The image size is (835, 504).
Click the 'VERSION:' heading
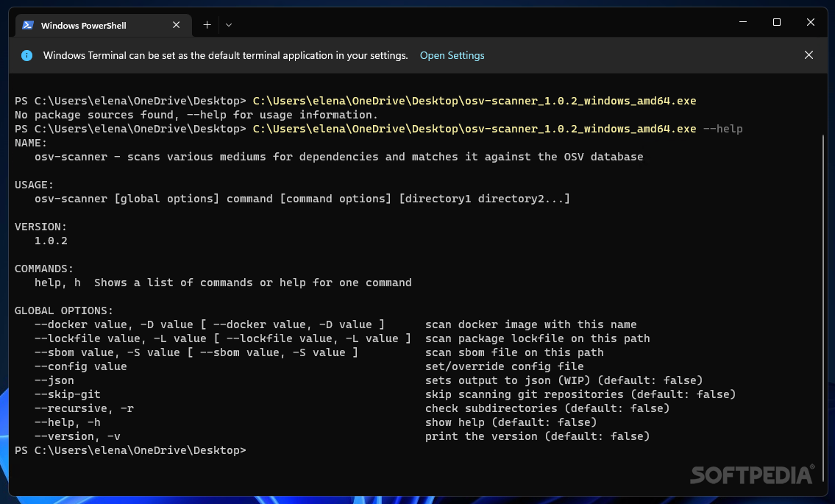point(40,227)
